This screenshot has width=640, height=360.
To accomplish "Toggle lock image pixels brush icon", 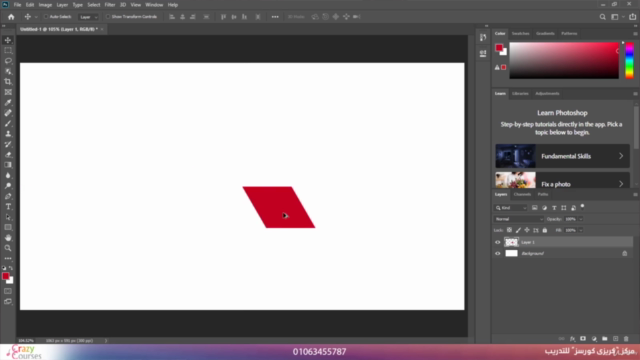I will point(518,230).
